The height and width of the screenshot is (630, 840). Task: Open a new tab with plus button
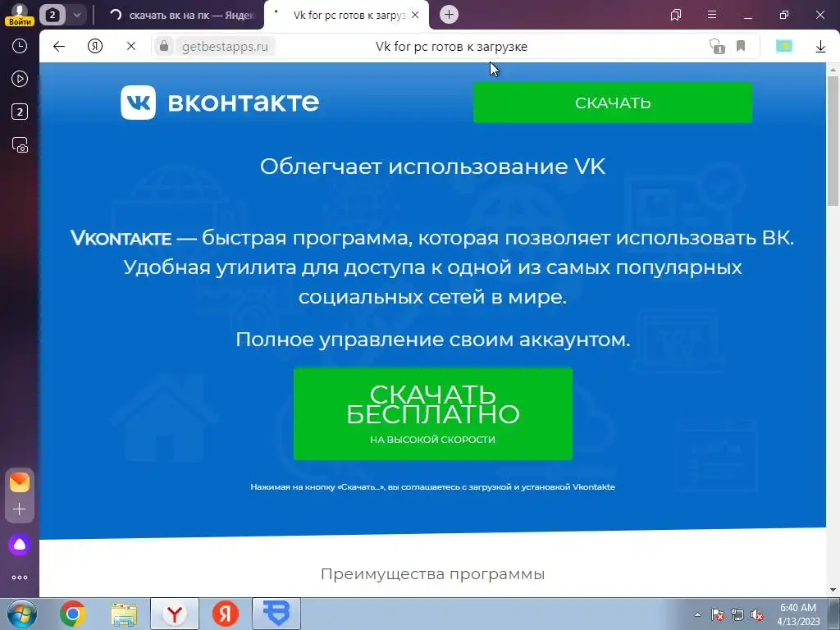(450, 15)
